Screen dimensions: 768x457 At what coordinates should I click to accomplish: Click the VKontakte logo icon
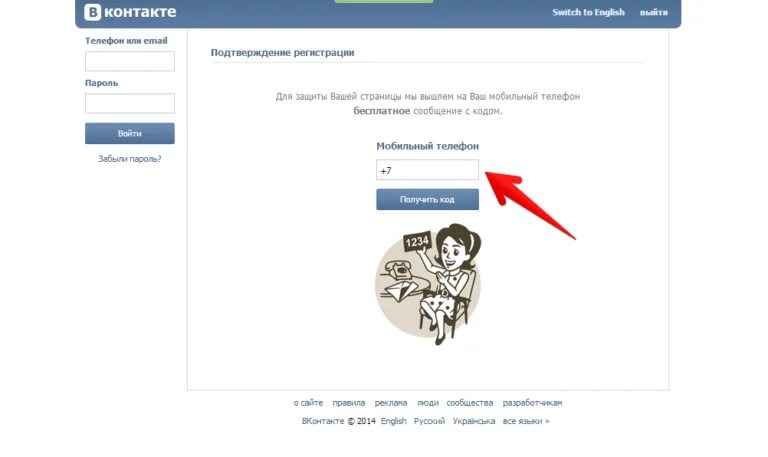click(x=92, y=12)
